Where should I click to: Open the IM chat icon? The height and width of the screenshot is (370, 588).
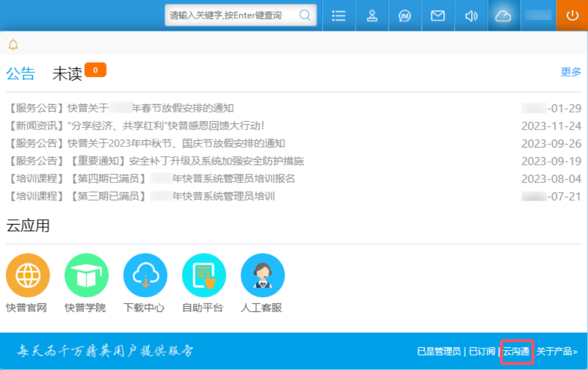[405, 16]
